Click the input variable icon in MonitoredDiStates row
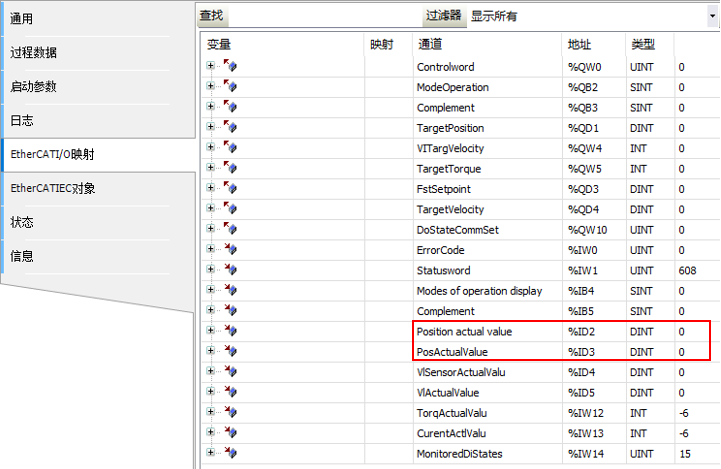The image size is (721, 469). pyautogui.click(x=230, y=452)
